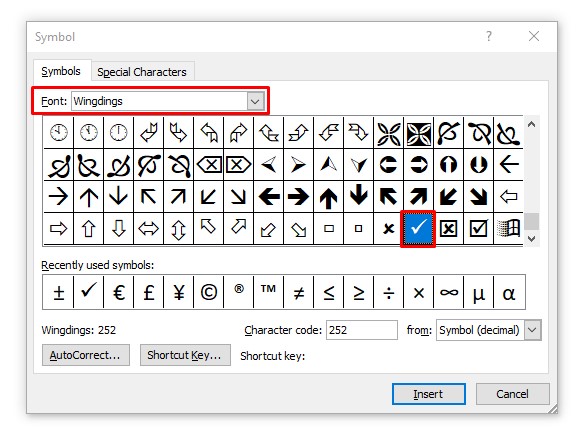Pick the copyright symbol from recently used
This screenshot has width=577, height=436.
click(x=208, y=292)
